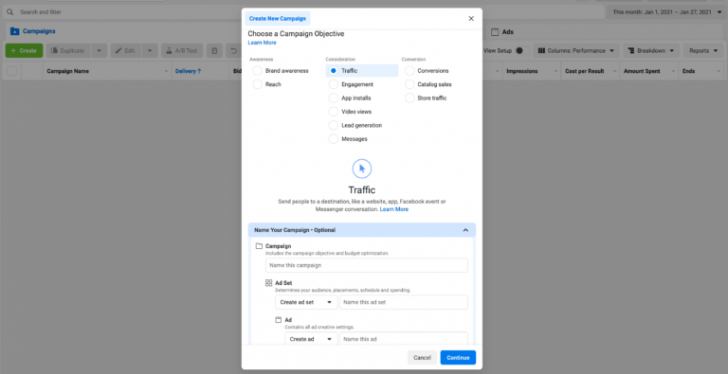The width and height of the screenshot is (728, 374).
Task: Open the date range selector
Action: [x=667, y=12]
